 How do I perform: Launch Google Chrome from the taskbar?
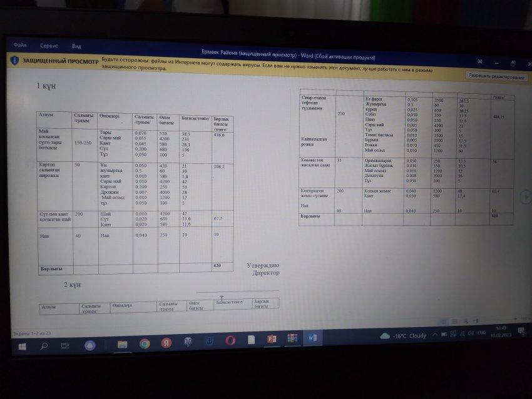[x=145, y=344]
